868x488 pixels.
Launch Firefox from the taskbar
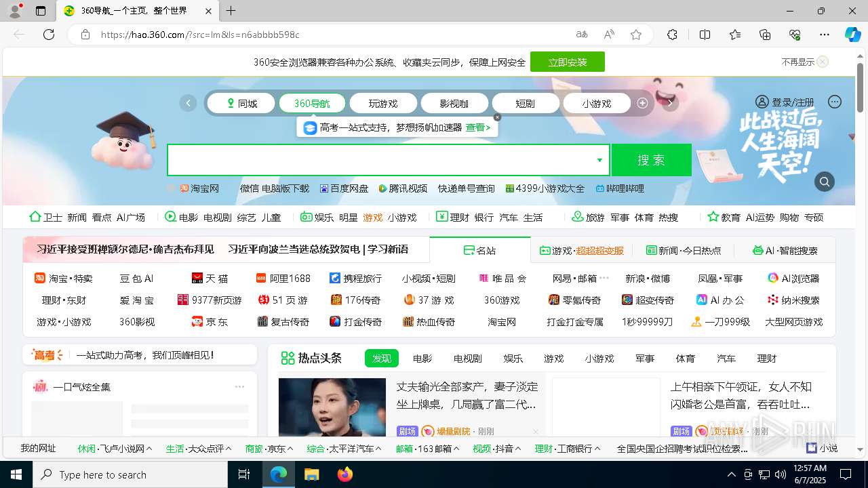[x=345, y=474]
